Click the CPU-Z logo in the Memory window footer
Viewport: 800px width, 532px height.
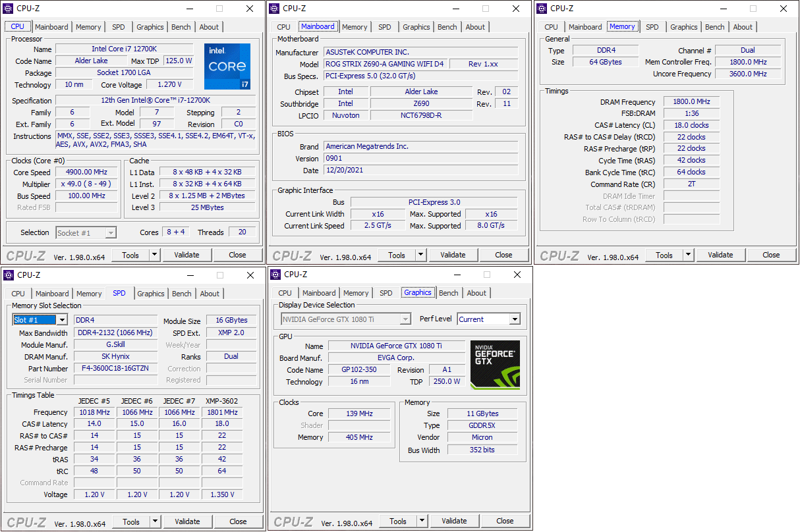559,254
